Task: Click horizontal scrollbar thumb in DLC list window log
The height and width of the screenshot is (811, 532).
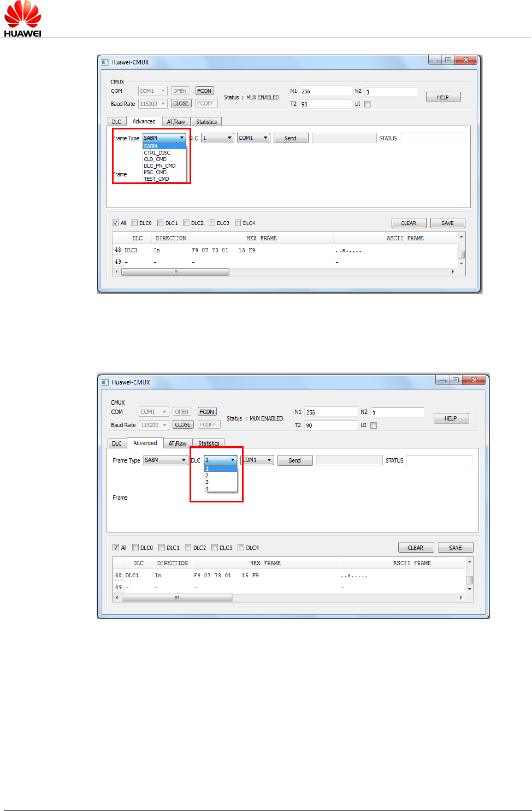Action: [x=178, y=597]
